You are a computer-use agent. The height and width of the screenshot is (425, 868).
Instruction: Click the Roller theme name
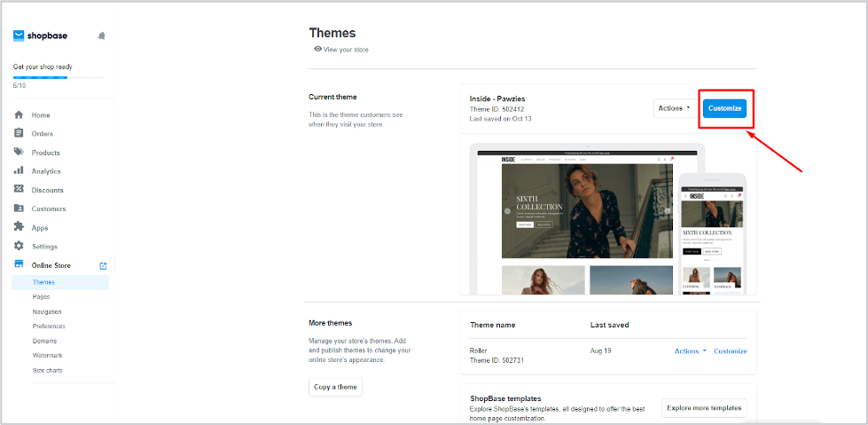(478, 350)
